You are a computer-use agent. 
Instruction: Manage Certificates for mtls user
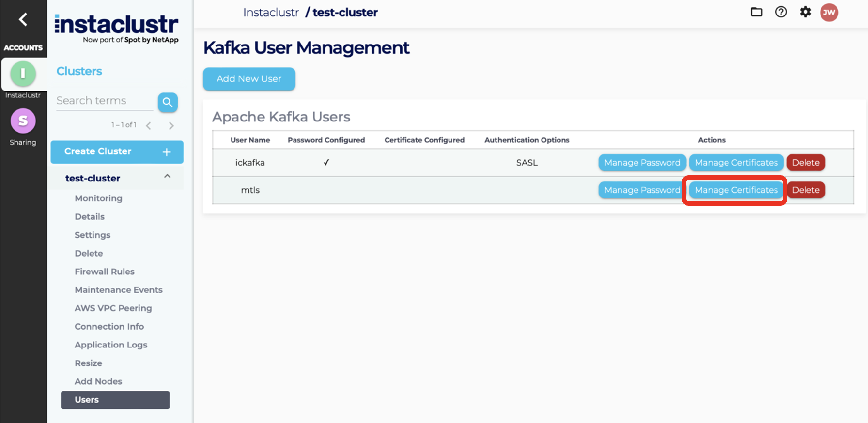point(736,190)
